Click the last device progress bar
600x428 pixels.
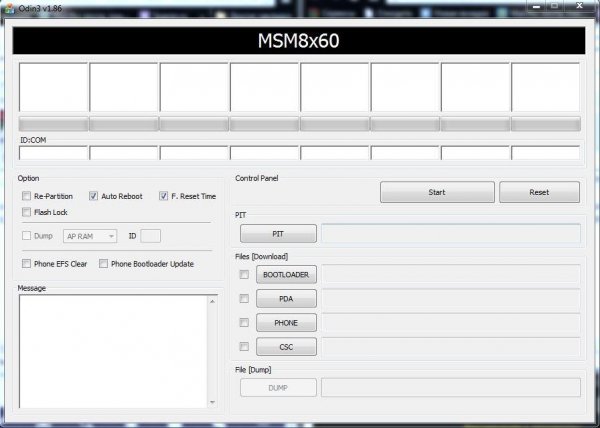[x=546, y=124]
